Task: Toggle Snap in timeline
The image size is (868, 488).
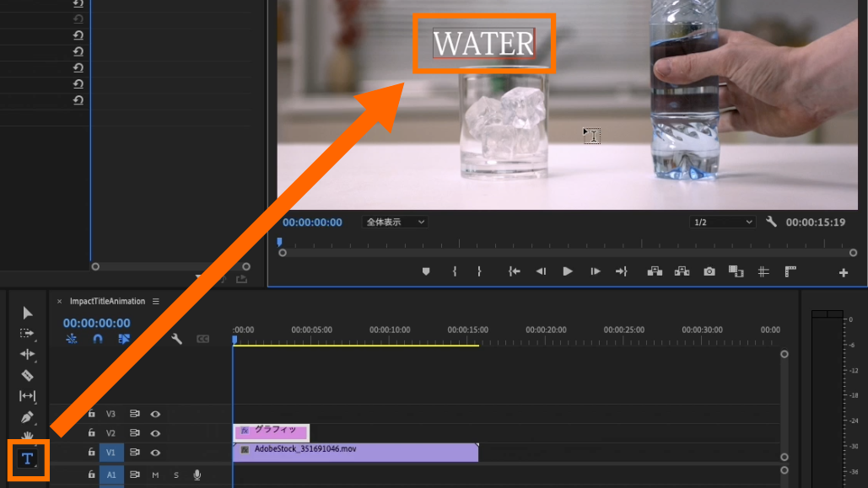Action: pyautogui.click(x=98, y=339)
